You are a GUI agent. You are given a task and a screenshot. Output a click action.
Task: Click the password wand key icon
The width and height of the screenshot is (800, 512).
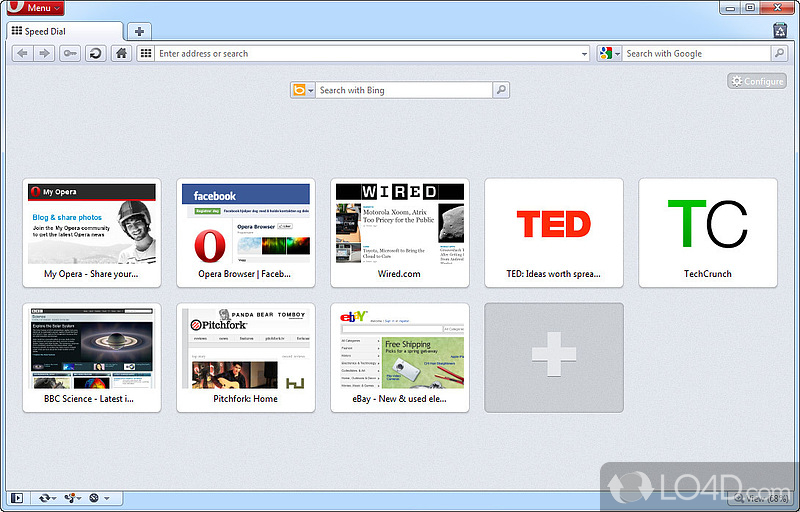[70, 54]
